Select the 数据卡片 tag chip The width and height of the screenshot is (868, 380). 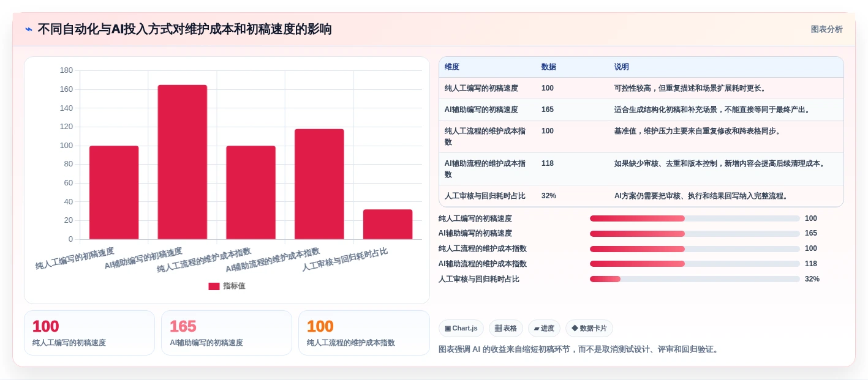589,329
